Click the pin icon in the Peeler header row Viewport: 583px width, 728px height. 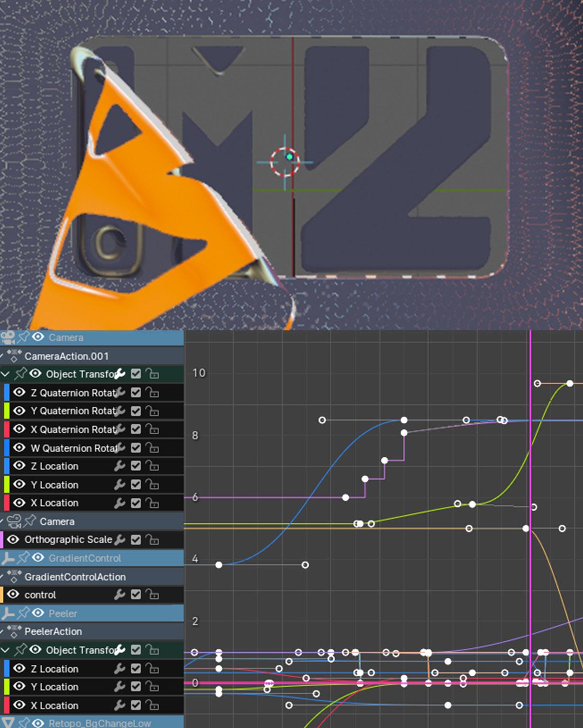[x=23, y=613]
